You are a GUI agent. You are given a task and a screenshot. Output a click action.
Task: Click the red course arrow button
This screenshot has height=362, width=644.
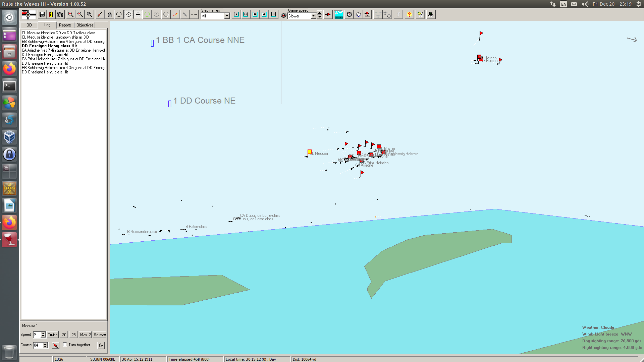coord(56,345)
